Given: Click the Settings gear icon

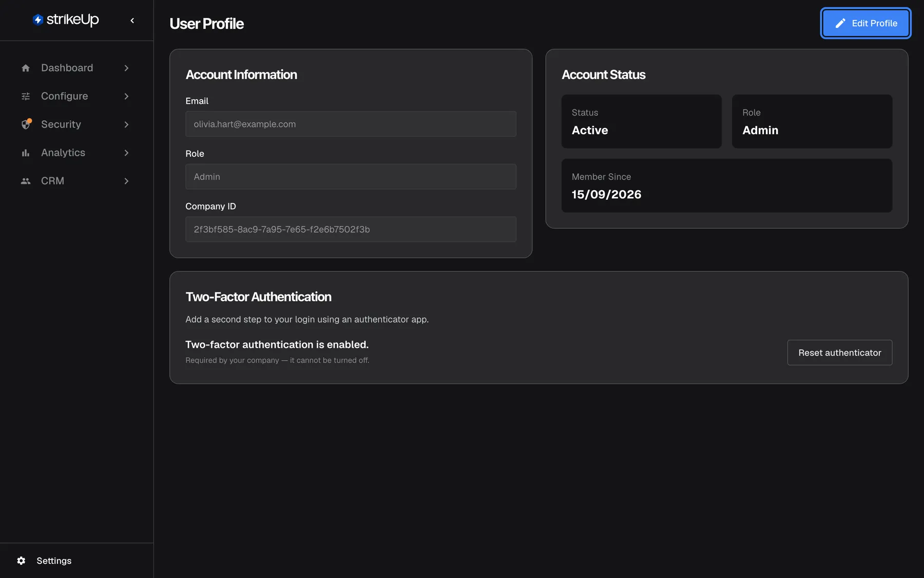Looking at the screenshot, I should click(x=21, y=561).
